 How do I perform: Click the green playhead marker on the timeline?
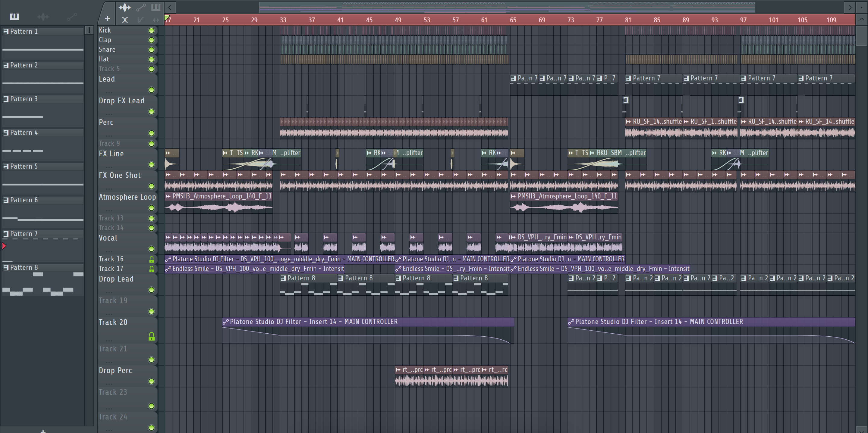click(167, 17)
